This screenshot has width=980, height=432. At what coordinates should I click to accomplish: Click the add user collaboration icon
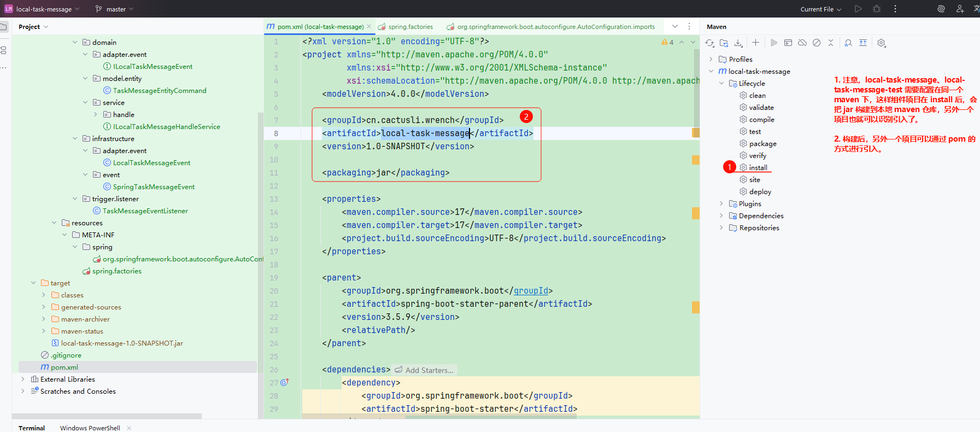[960, 9]
